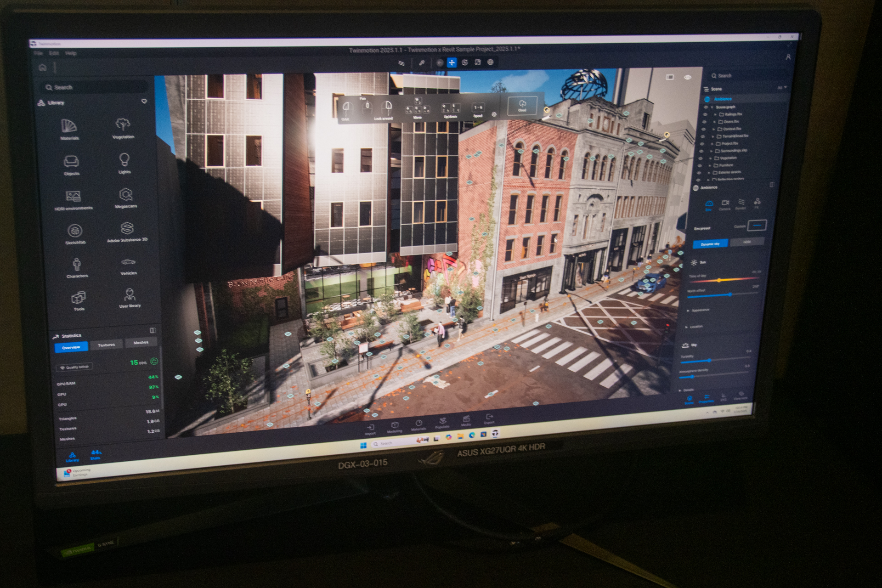Click the HDRI button in Env settings
882x588 pixels.
tap(746, 242)
